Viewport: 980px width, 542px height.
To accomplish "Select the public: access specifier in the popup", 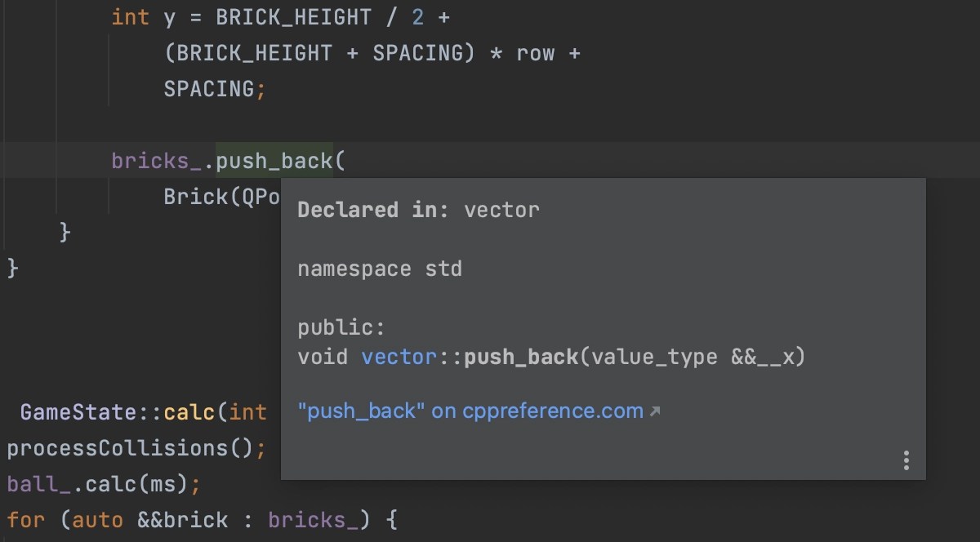I will tap(340, 327).
